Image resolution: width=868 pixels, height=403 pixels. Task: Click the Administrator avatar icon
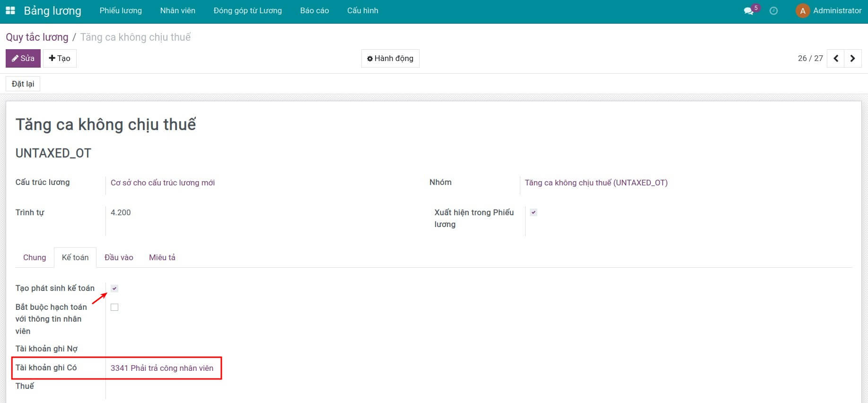pos(802,11)
